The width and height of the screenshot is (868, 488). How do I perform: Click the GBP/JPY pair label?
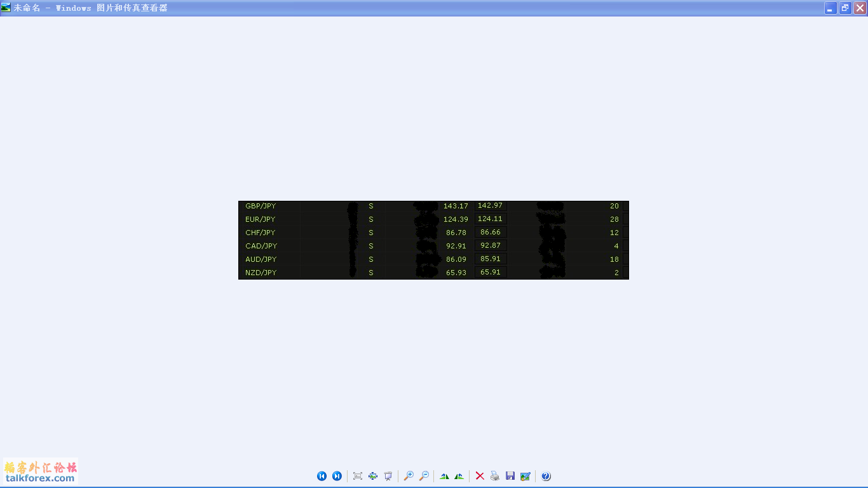click(261, 206)
